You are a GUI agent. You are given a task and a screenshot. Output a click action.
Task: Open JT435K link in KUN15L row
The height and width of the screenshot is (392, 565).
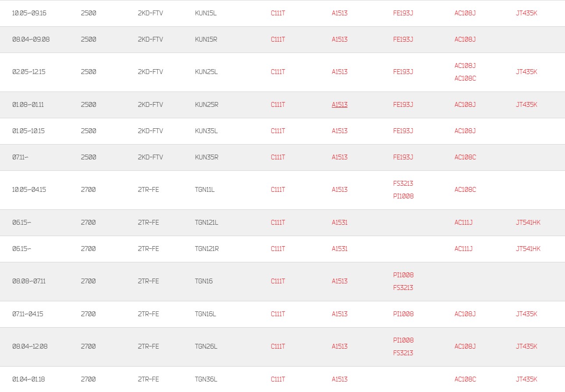click(x=526, y=13)
